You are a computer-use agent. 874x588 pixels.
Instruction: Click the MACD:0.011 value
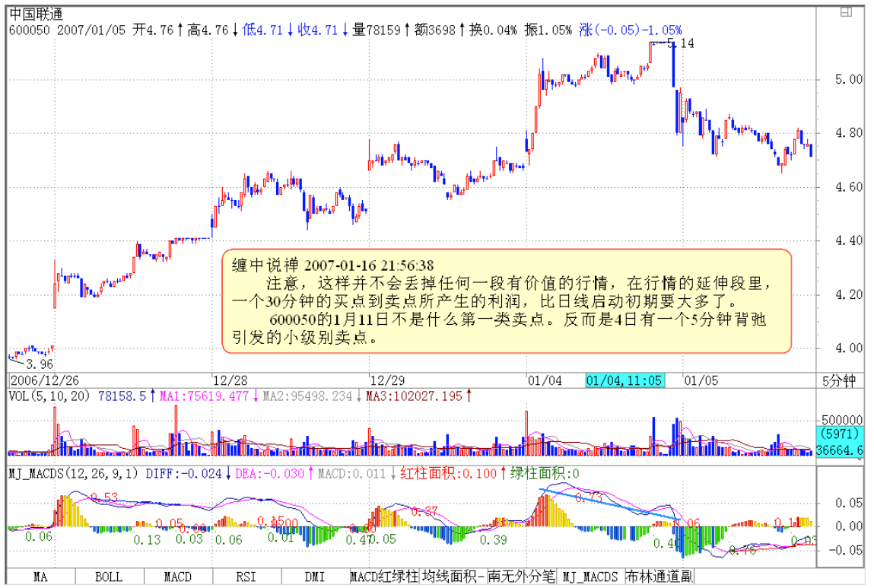351,474
